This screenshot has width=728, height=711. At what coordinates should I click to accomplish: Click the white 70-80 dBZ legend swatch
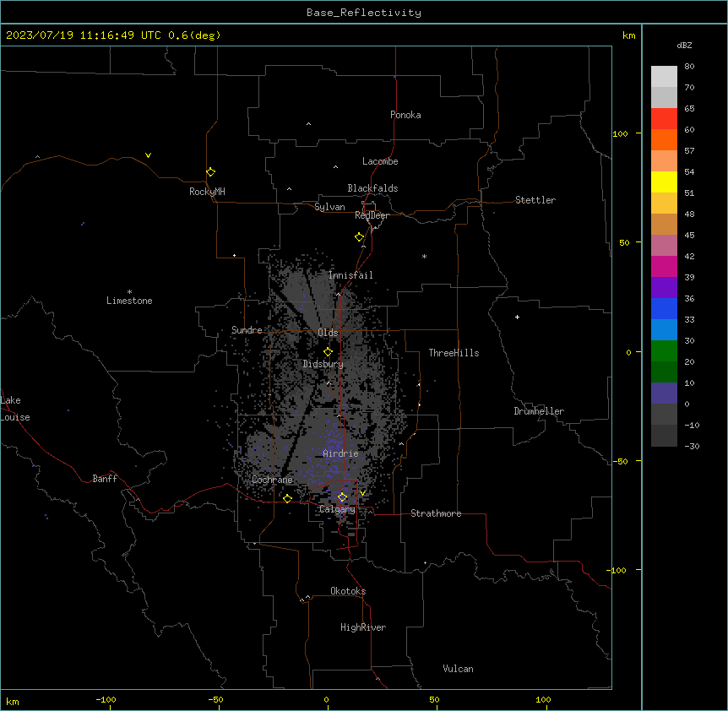(x=664, y=77)
